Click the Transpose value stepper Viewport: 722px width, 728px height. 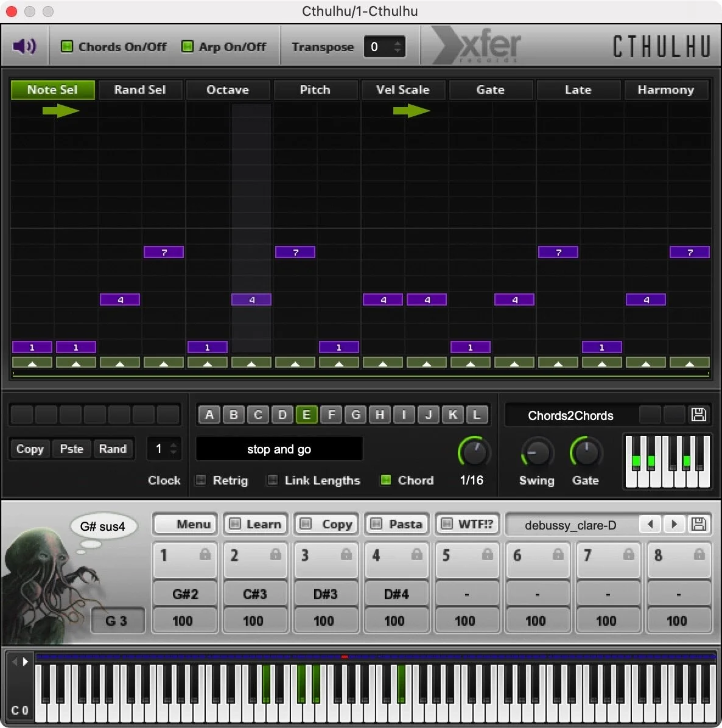pos(385,46)
